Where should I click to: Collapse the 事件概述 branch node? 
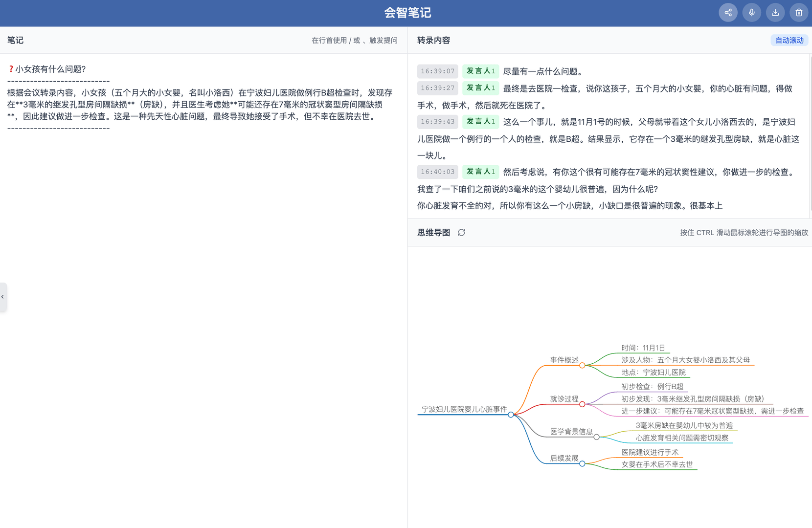pos(582,365)
